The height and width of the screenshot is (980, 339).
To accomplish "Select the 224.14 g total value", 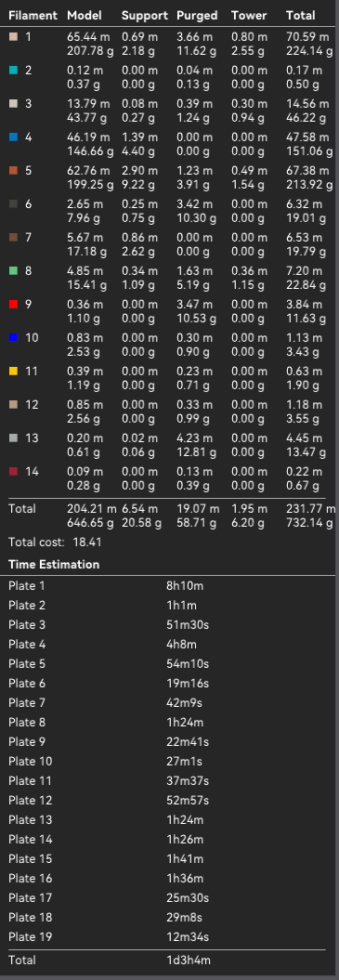I will pyautogui.click(x=309, y=50).
